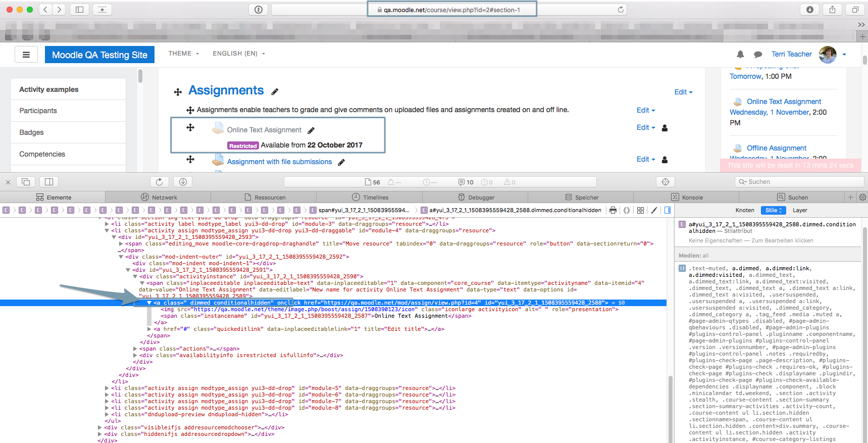Open Online Text Assignment in upcoming events
Screen dimensions: 868x443
tap(784, 102)
